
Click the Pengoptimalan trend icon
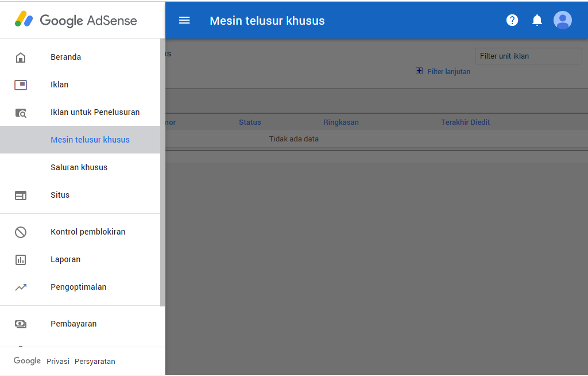click(x=21, y=287)
